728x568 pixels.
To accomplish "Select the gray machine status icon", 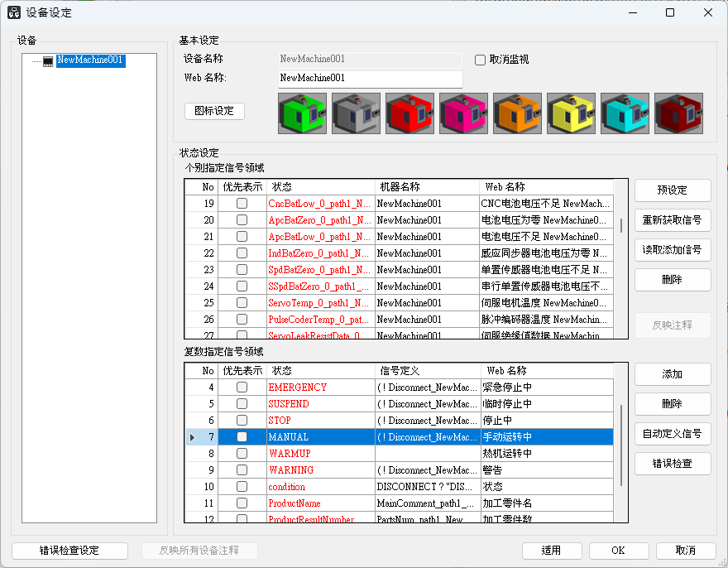I will coord(356,113).
